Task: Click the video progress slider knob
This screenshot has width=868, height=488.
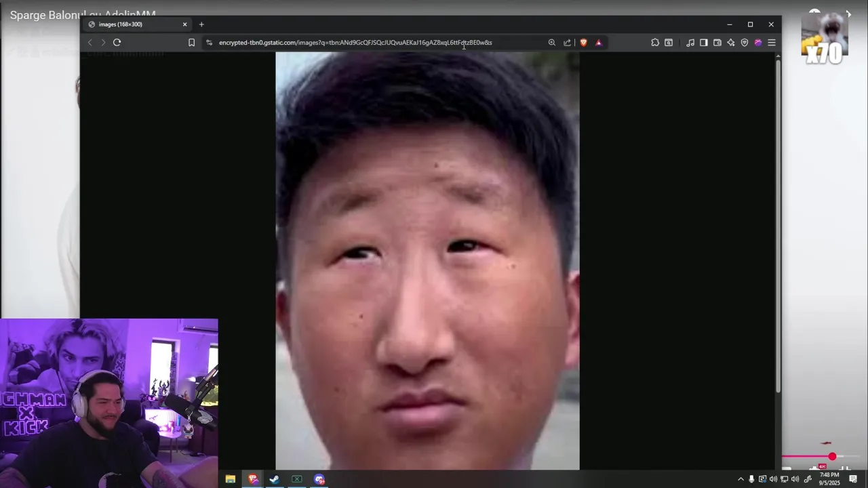Action: tap(832, 457)
